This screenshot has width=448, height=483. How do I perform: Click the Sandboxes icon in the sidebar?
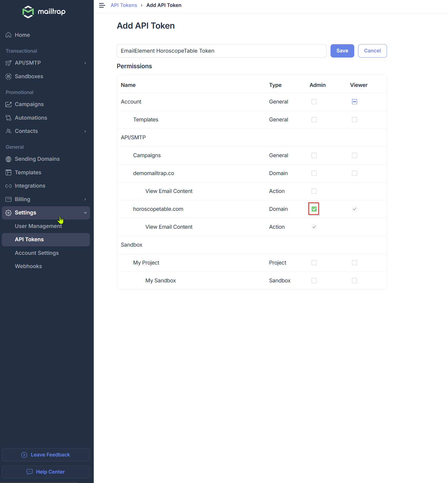pyautogui.click(x=8, y=76)
